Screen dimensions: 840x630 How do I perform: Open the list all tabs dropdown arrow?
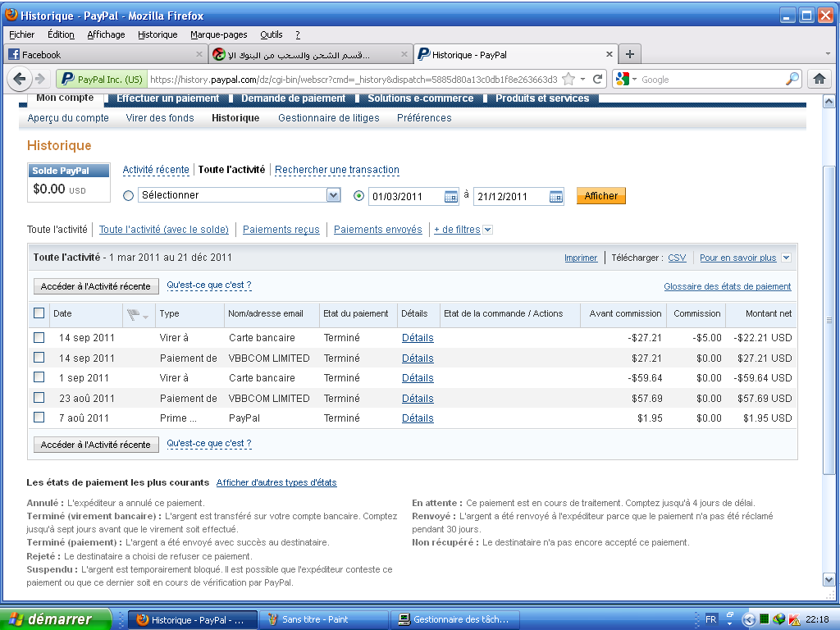tap(829, 54)
